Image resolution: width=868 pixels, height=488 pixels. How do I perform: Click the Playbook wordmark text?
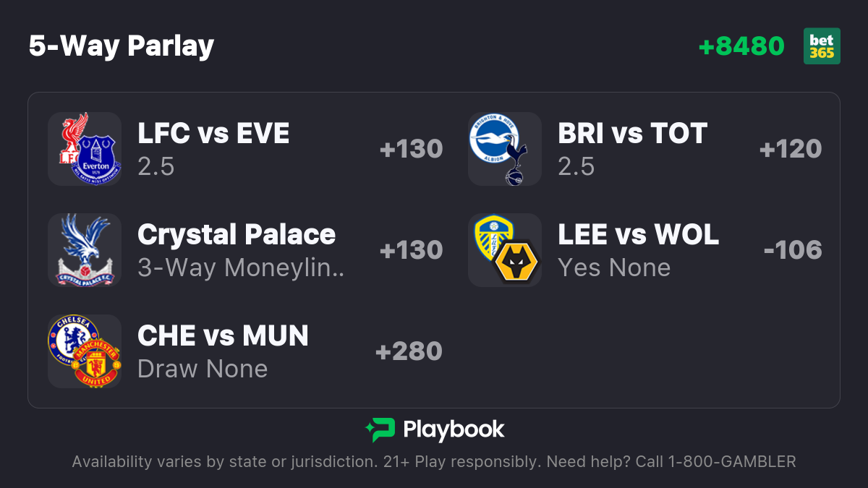pos(454,430)
